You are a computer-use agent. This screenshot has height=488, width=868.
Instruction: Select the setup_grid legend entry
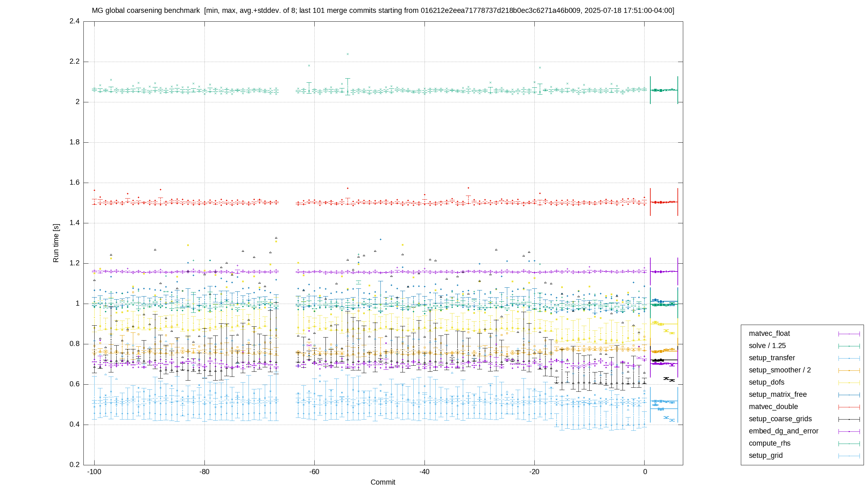click(x=766, y=455)
